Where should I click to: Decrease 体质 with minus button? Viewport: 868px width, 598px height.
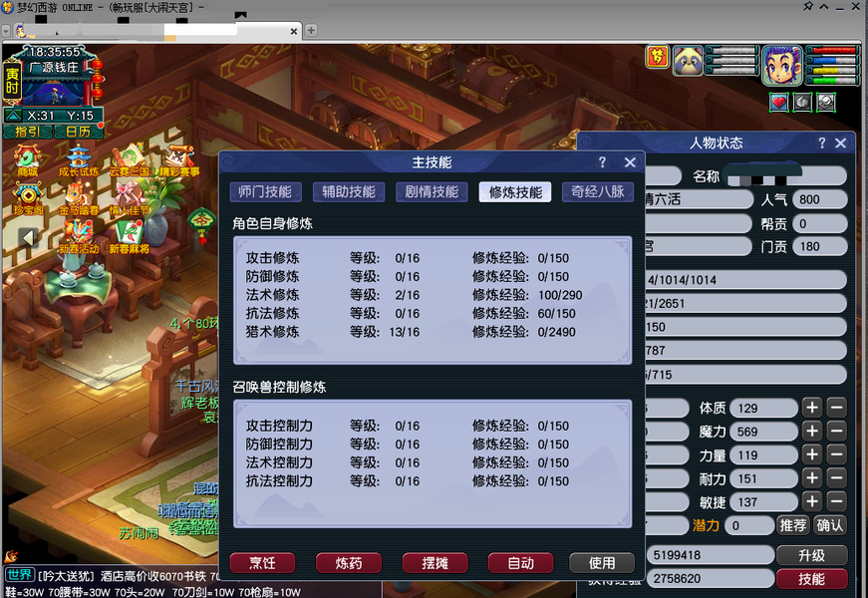tap(836, 408)
